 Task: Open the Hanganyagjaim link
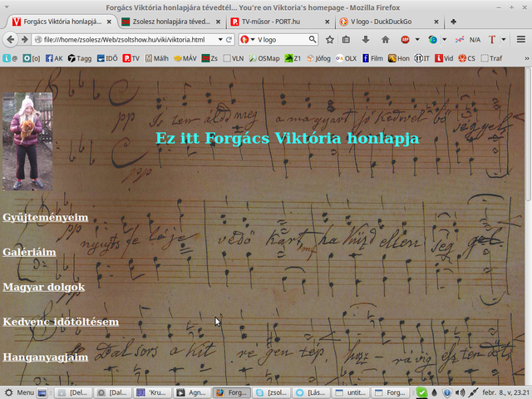46,357
